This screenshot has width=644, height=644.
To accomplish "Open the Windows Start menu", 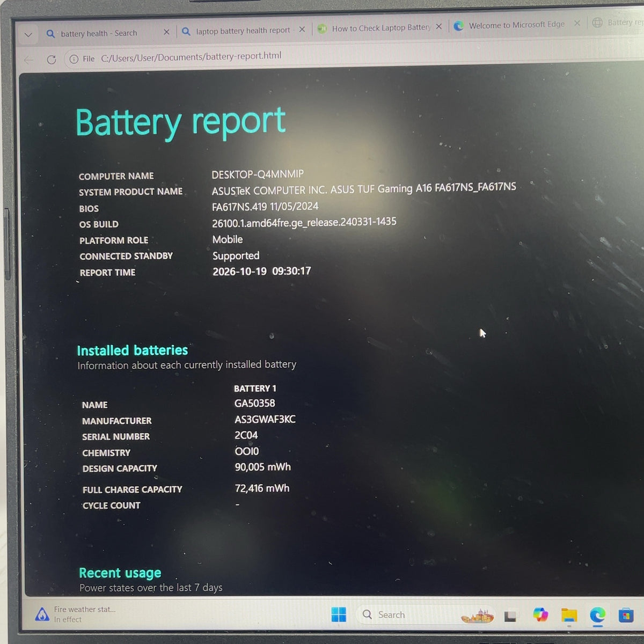I will [339, 614].
